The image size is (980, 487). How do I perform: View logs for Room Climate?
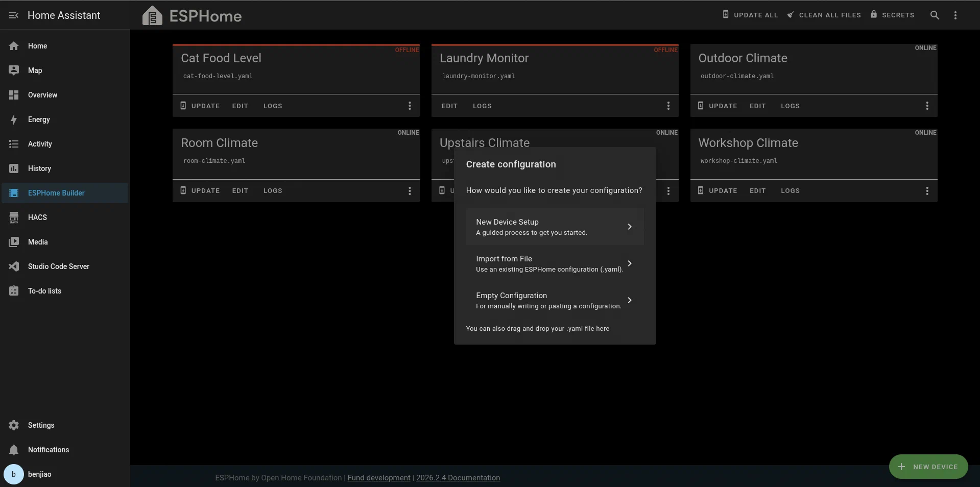(x=273, y=190)
